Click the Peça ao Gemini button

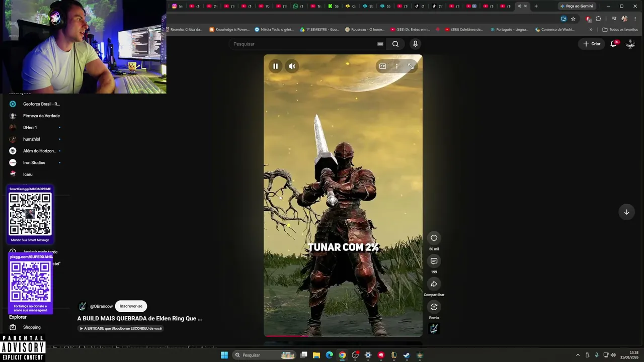(x=577, y=6)
